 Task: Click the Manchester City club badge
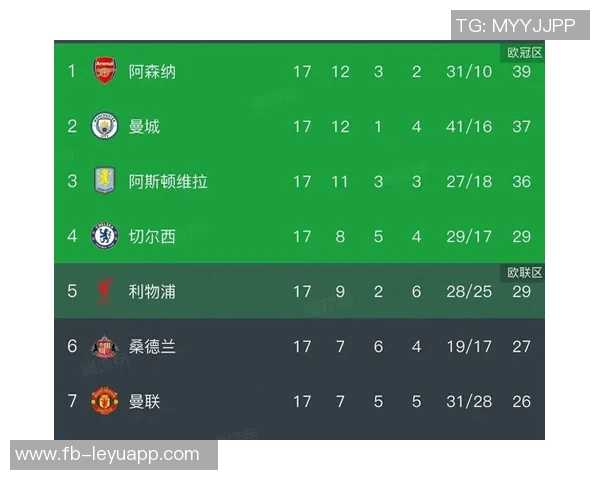105,126
